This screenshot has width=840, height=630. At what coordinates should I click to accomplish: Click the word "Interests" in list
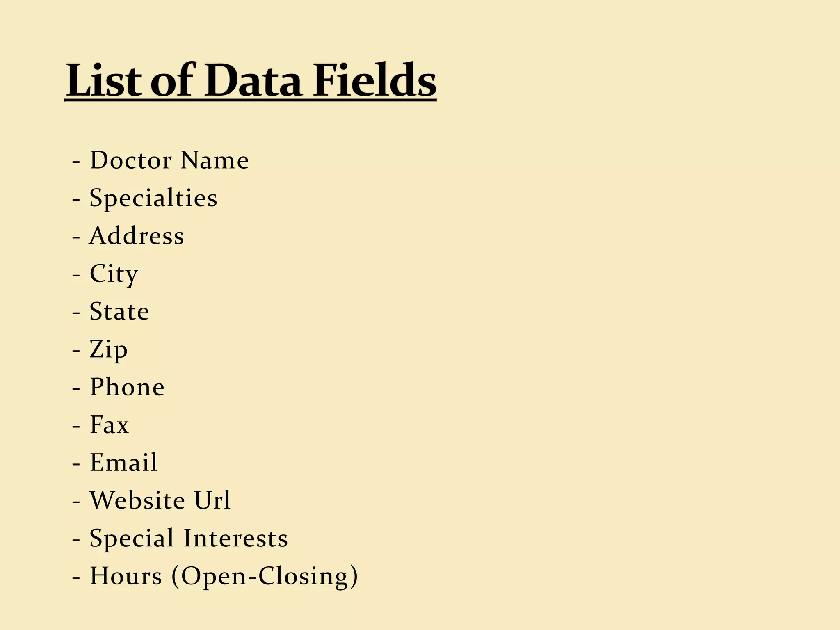coord(235,538)
